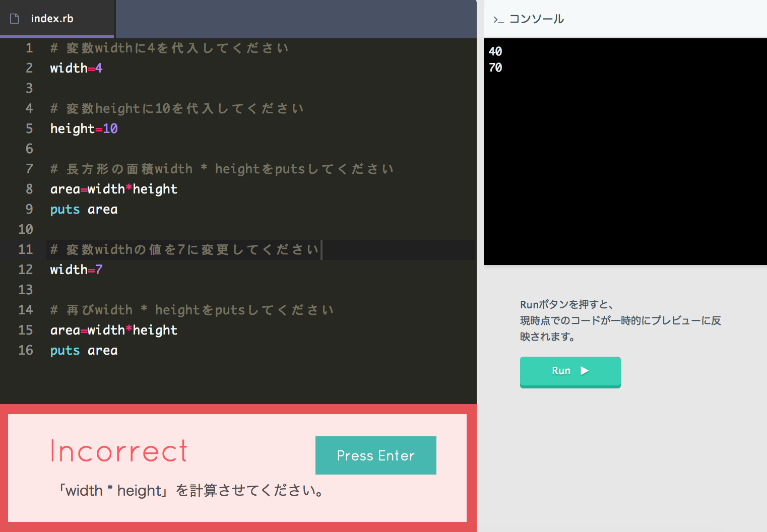This screenshot has height=532, width=767.
Task: Click 'area=width*height' on line 8
Action: tap(113, 189)
